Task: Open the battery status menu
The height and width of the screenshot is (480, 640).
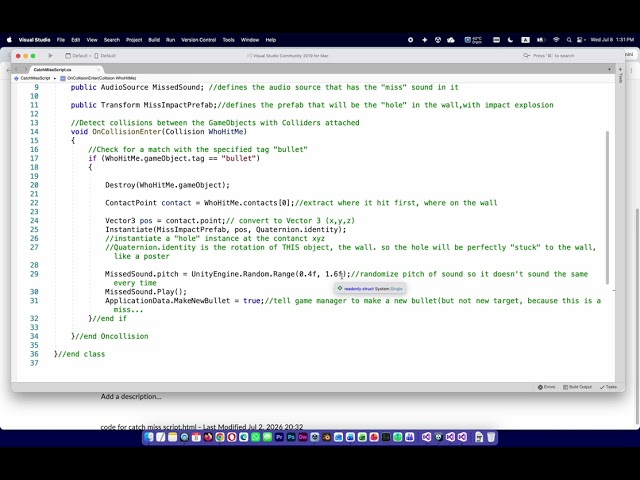Action: point(541,40)
